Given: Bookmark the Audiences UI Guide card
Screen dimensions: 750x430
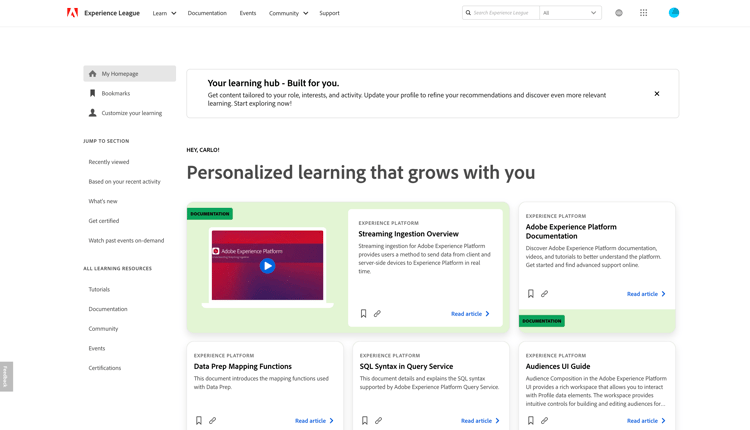Looking at the screenshot, I should coord(530,420).
